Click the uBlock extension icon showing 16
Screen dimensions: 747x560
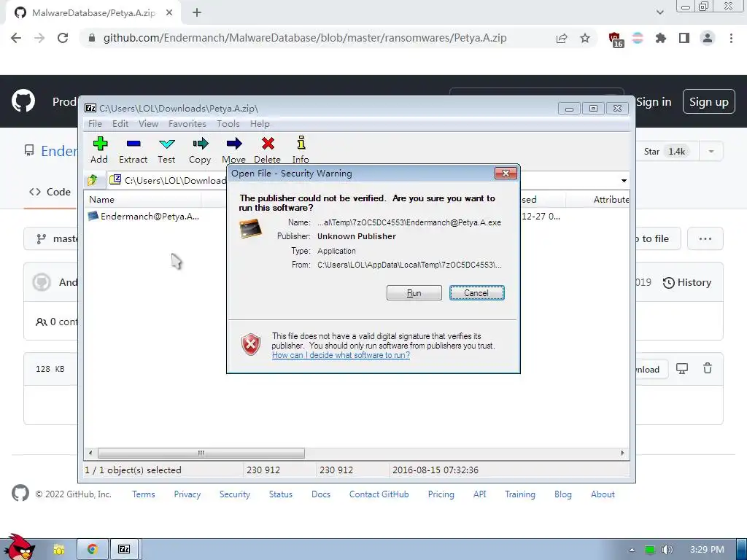616,39
